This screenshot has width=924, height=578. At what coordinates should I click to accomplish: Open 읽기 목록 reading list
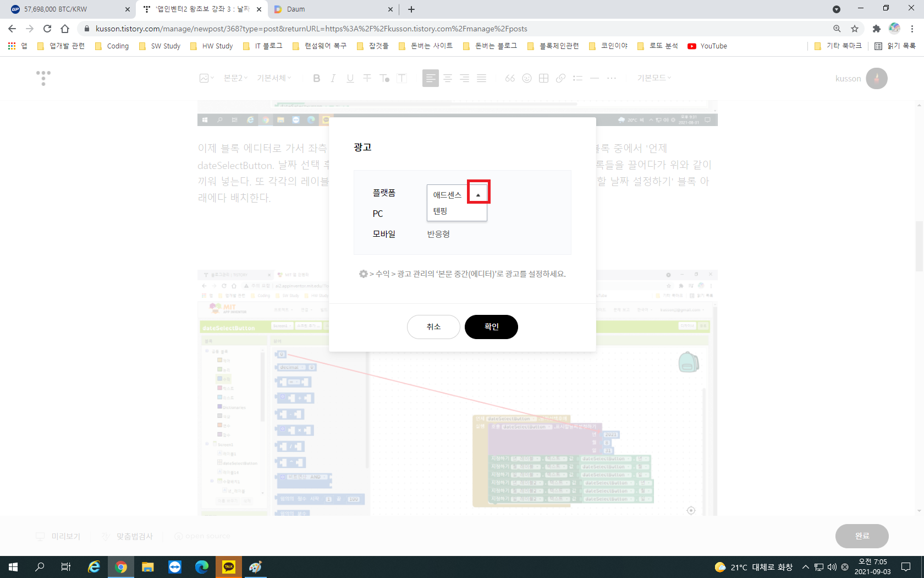[x=895, y=46]
